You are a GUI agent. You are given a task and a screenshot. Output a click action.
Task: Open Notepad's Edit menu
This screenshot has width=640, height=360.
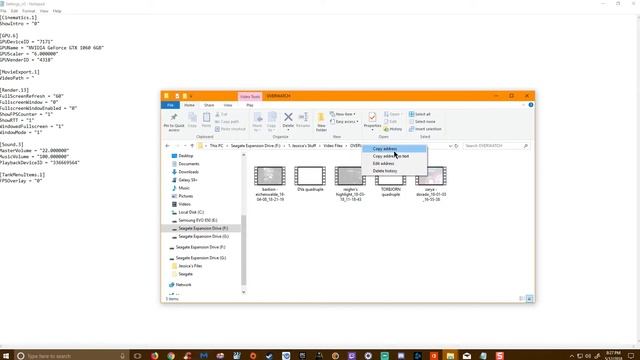14,11
